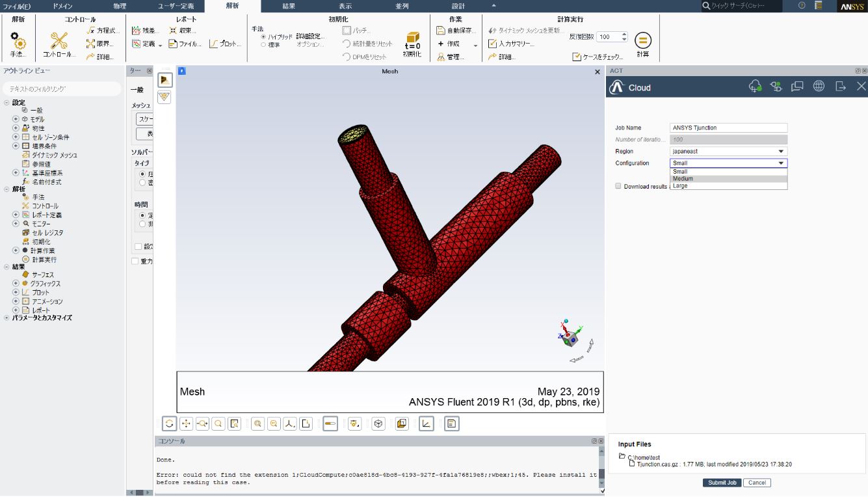Click the Submit Job button
This screenshot has width=868, height=497.
point(722,483)
